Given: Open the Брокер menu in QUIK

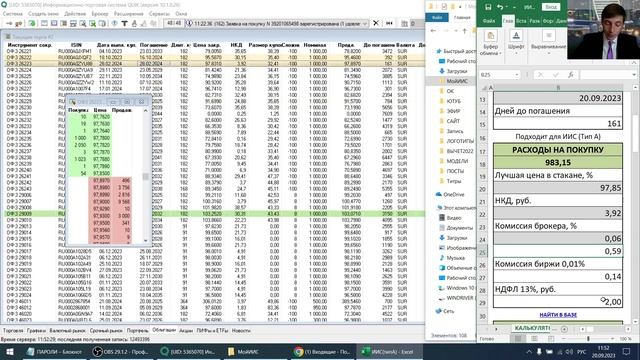Looking at the screenshot, I should [100, 13].
